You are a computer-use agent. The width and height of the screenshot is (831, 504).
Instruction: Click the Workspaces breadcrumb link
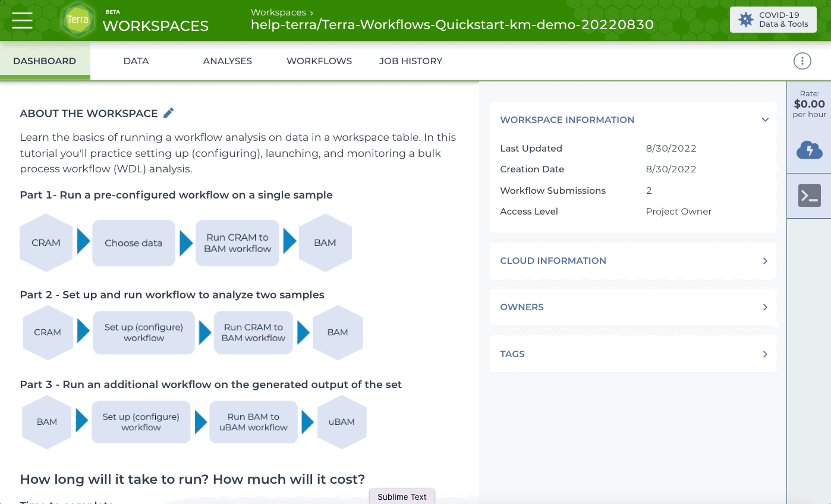point(278,12)
